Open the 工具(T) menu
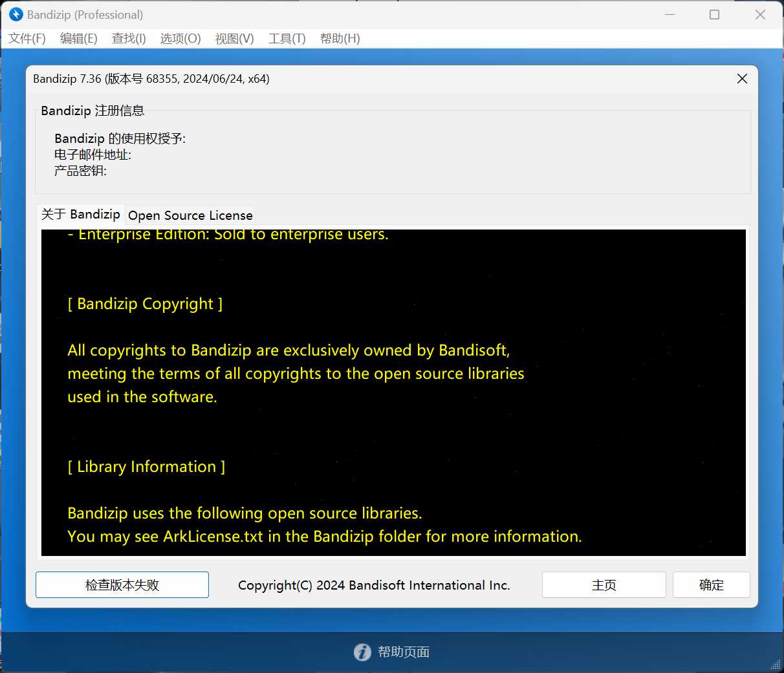This screenshot has height=673, width=784. click(x=287, y=38)
